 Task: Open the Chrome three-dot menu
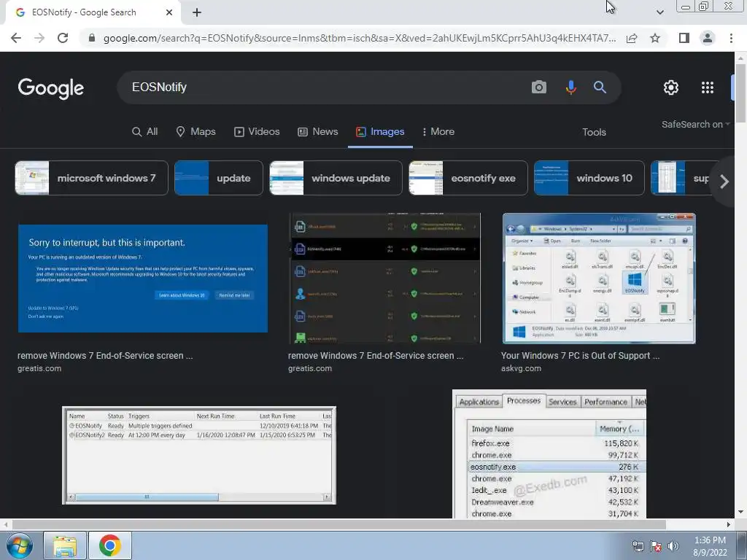click(x=731, y=38)
